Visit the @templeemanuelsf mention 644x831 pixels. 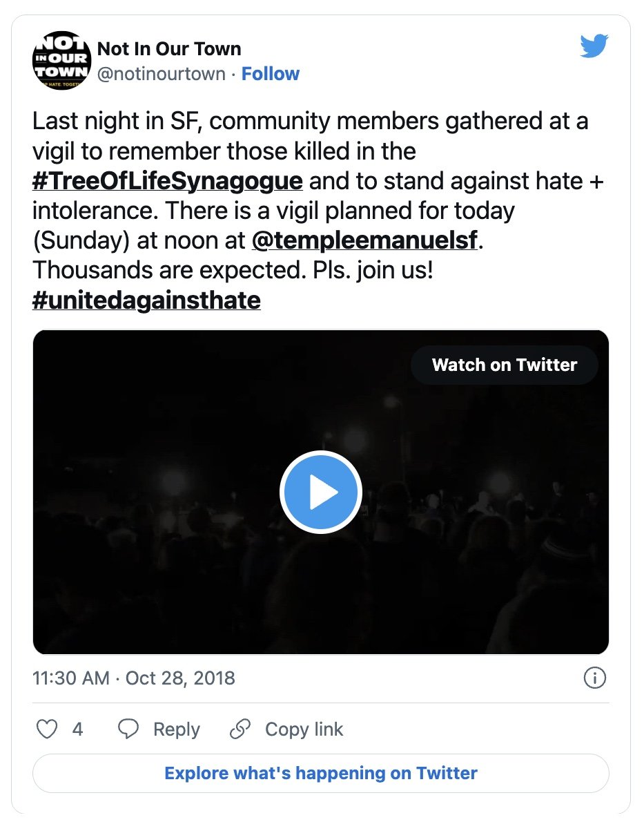point(365,240)
